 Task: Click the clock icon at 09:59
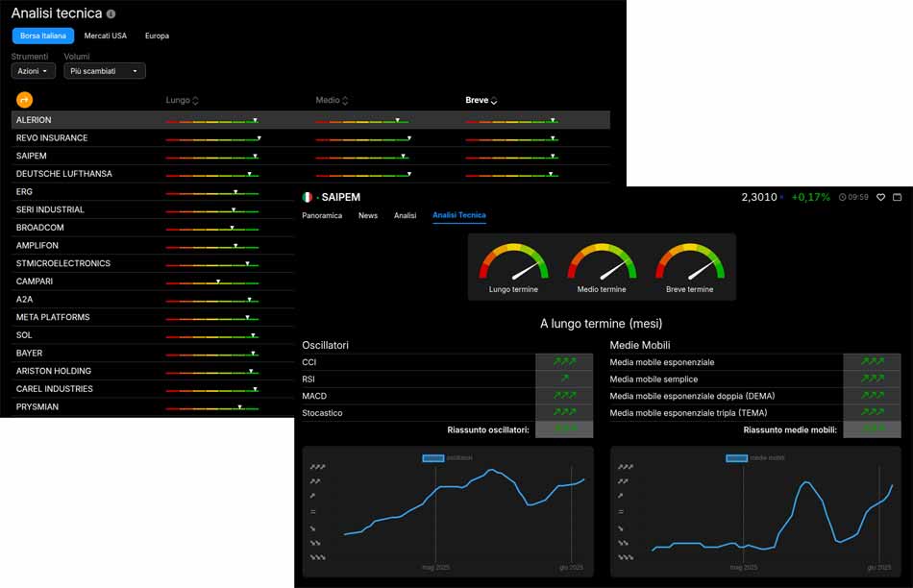point(842,197)
